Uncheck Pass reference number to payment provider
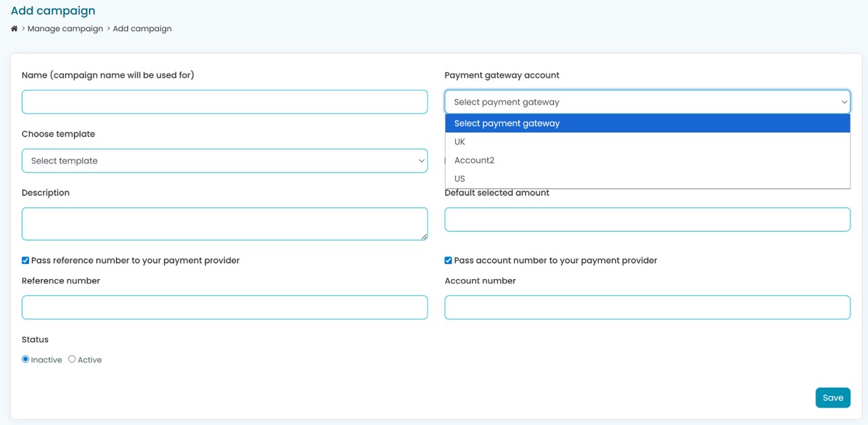868x425 pixels. click(x=26, y=261)
